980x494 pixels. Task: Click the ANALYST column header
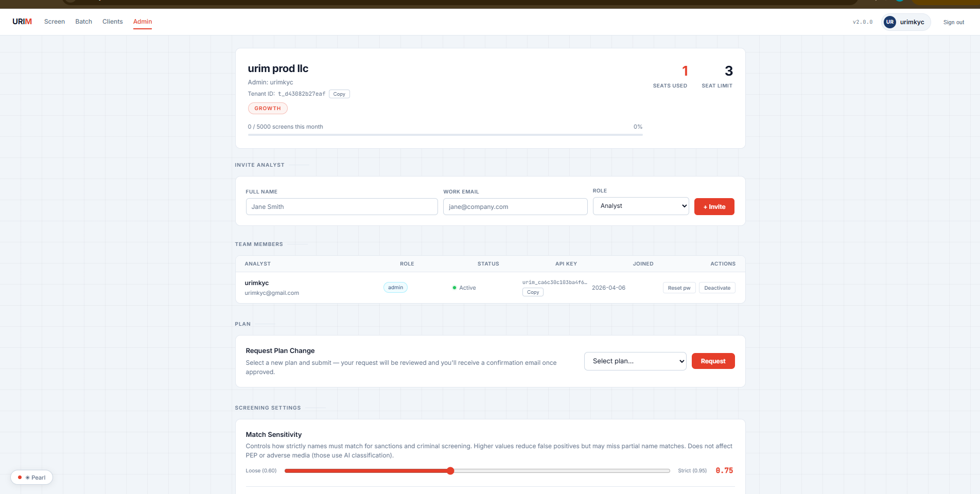pyautogui.click(x=258, y=264)
